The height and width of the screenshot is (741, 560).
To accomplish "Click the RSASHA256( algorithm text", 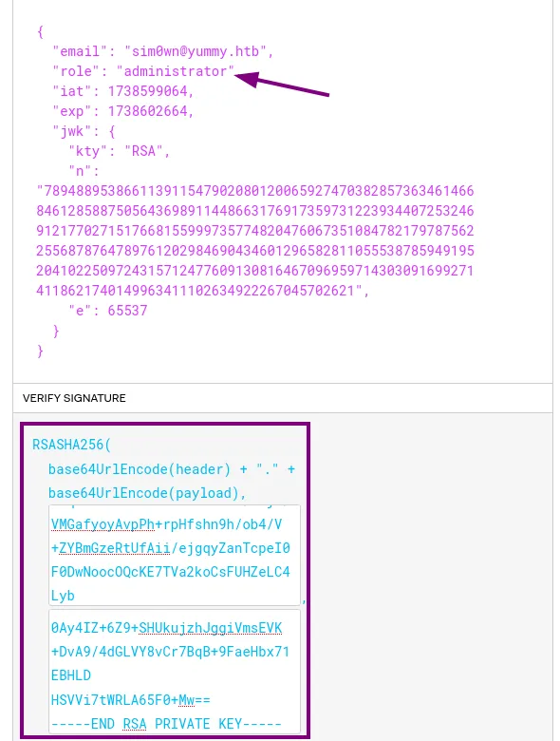I will 71,445.
